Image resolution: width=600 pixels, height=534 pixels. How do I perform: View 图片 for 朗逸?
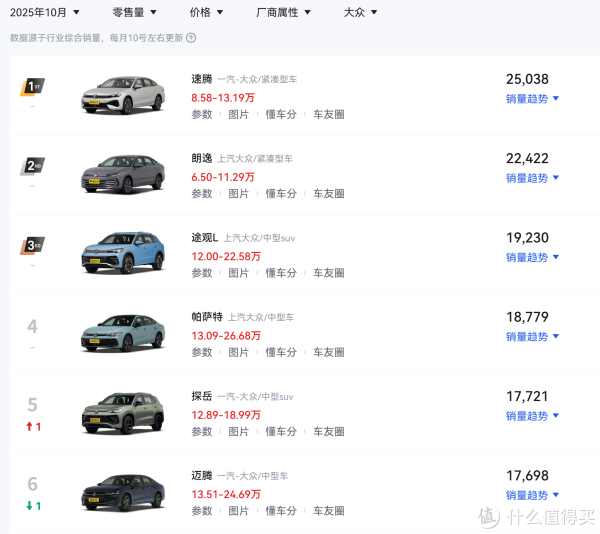pyautogui.click(x=239, y=194)
